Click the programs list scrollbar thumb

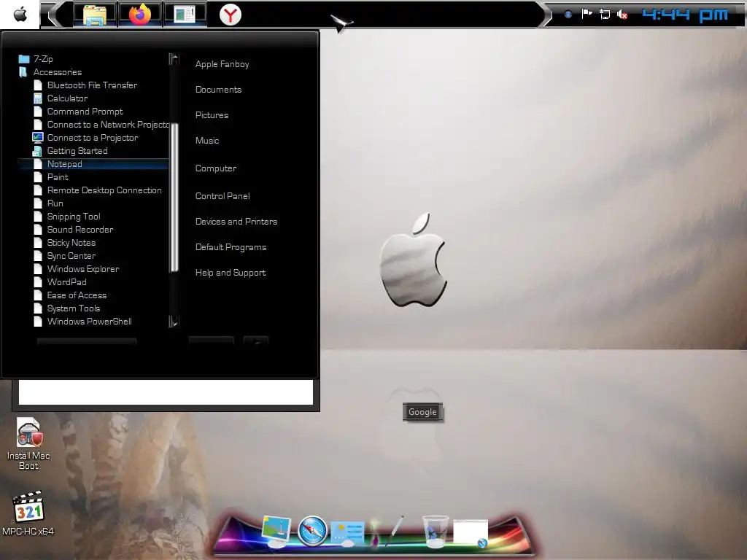click(x=174, y=197)
